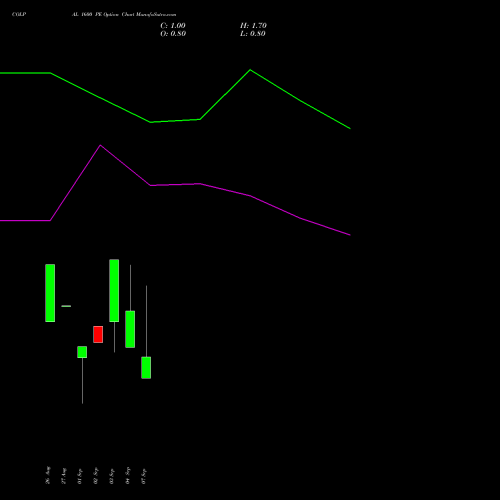Image resolution: width=500 pixels, height=500 pixels.
Task: Select the 27 Aug flat doji candle
Action: click(x=66, y=306)
